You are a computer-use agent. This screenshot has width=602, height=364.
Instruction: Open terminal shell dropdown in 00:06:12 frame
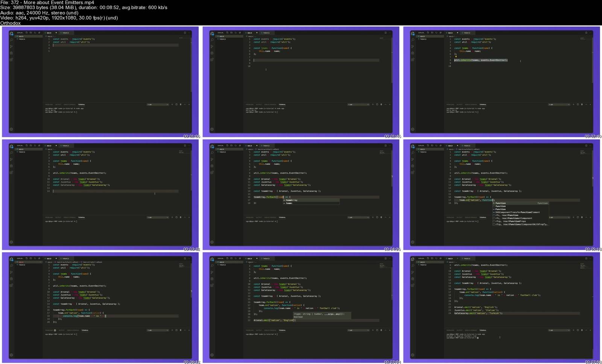[x=158, y=330]
